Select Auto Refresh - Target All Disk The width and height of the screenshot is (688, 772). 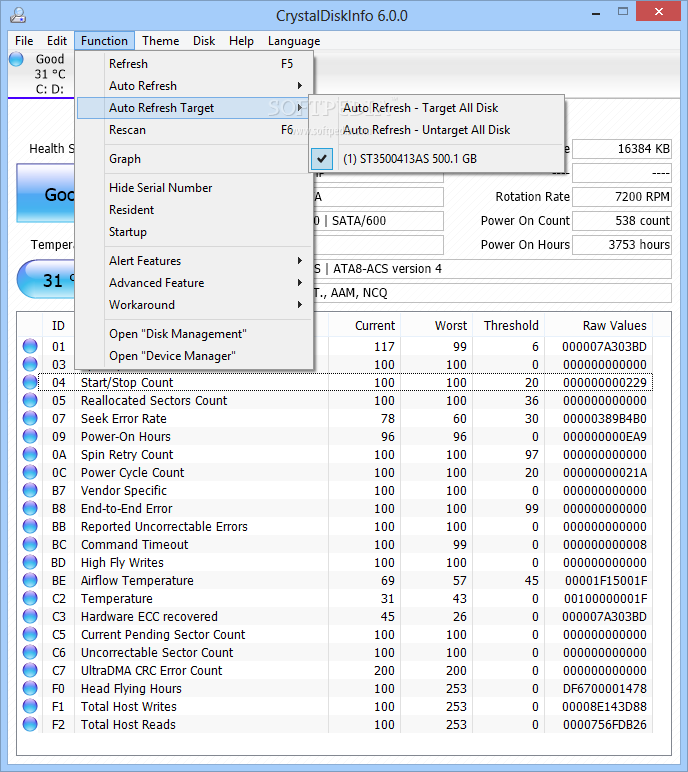[436, 108]
